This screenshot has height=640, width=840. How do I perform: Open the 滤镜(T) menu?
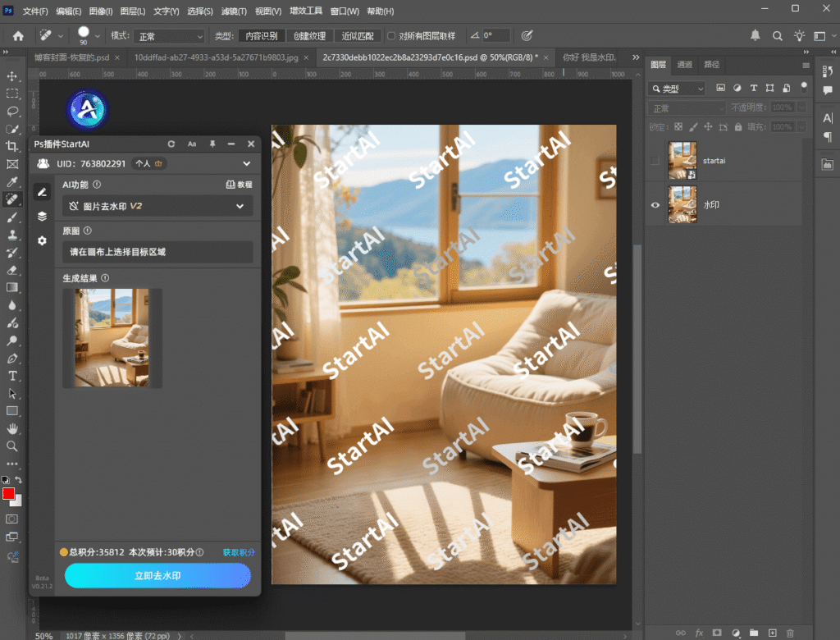click(235, 11)
